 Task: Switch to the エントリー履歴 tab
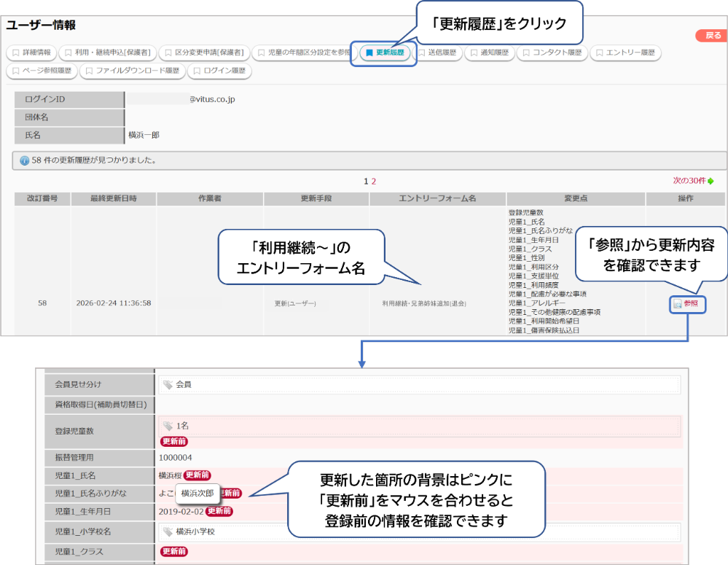pos(625,53)
